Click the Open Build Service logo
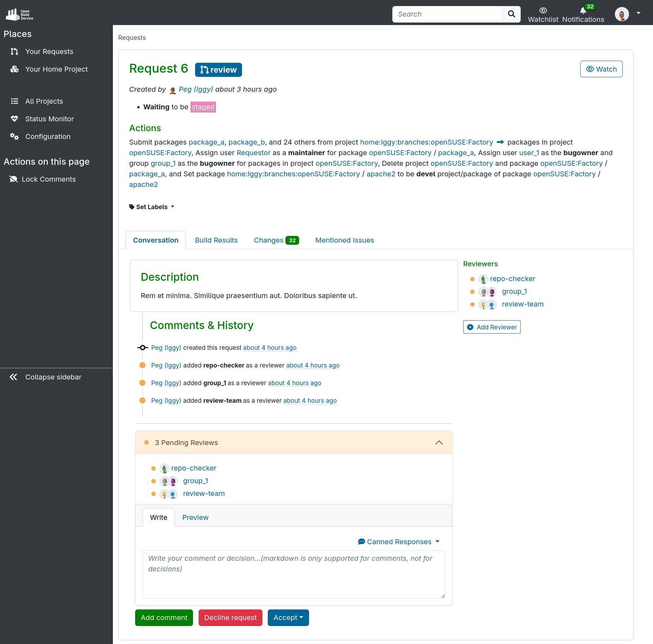 (x=19, y=14)
